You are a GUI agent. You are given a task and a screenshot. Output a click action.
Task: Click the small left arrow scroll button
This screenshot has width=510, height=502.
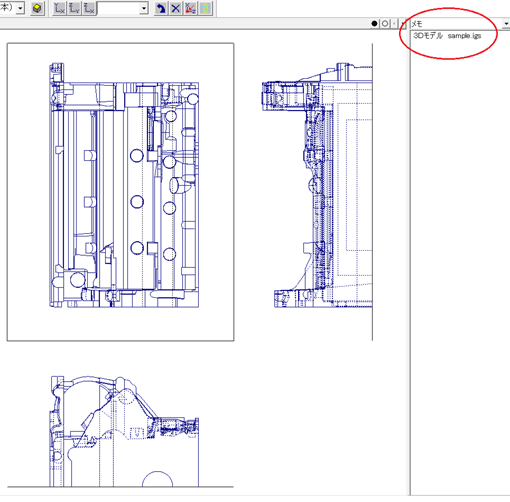(x=395, y=24)
